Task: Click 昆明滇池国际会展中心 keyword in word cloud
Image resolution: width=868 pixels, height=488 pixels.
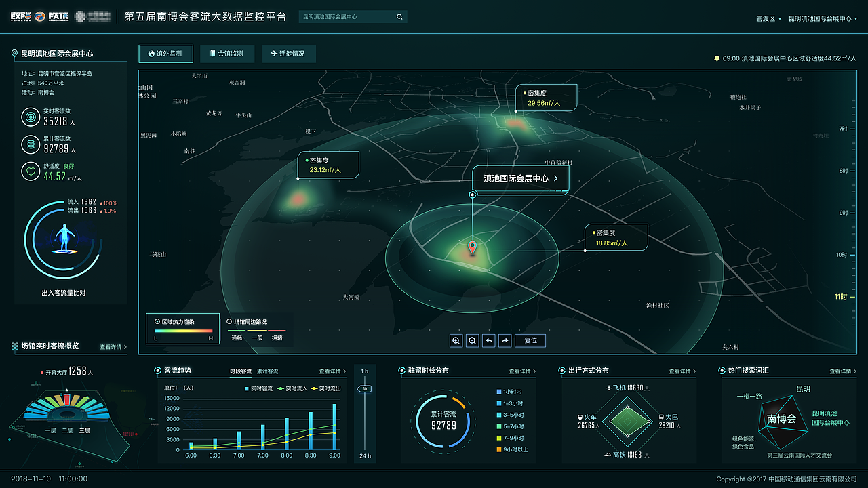Action: point(831,418)
